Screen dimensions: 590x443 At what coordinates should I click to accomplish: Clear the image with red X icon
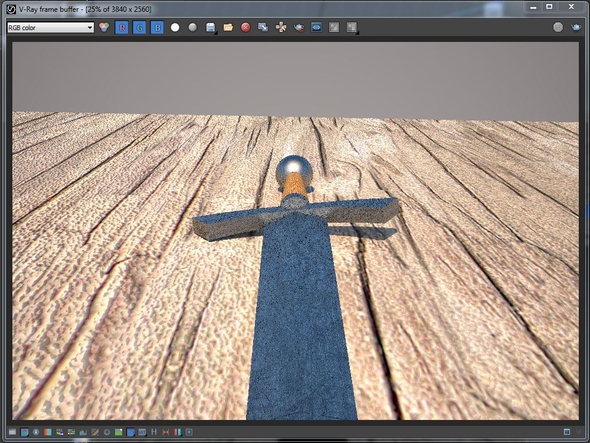tap(246, 27)
